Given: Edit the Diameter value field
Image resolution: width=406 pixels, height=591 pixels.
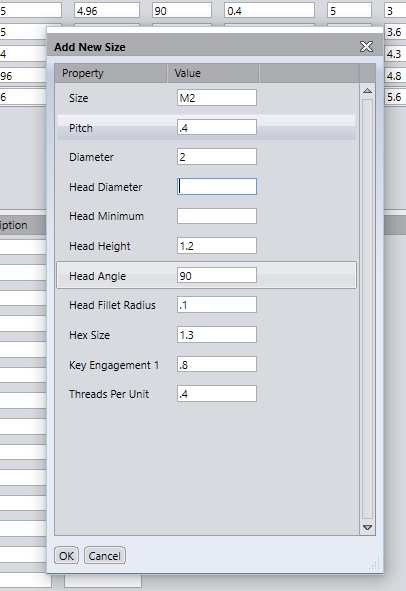Looking at the screenshot, I should (217, 157).
